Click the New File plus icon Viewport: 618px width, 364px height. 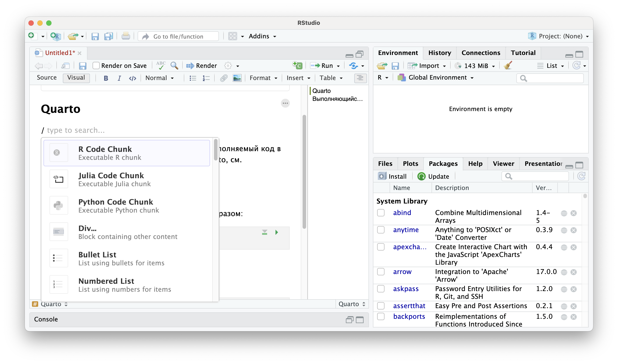point(32,36)
